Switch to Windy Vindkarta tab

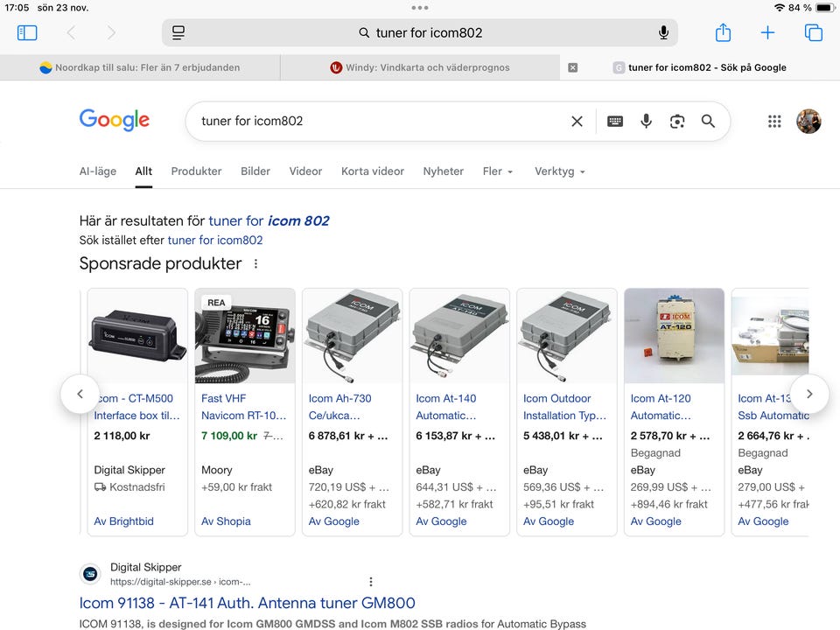(x=420, y=67)
